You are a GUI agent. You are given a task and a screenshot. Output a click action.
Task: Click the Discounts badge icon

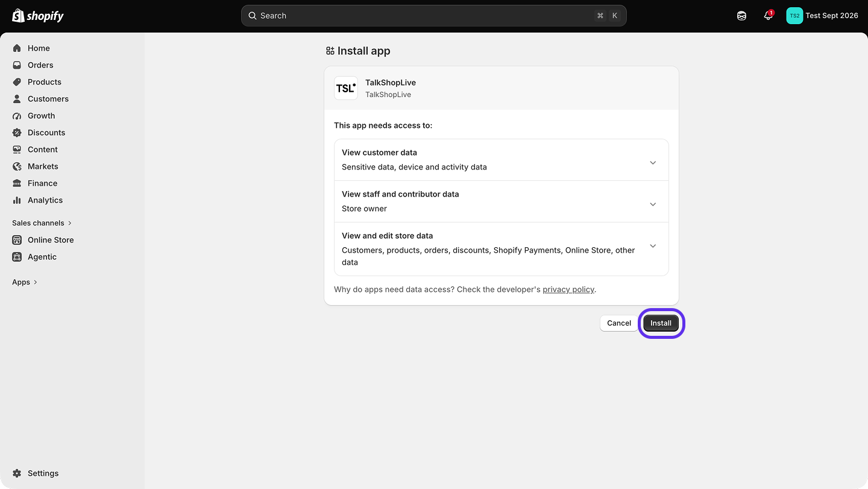point(17,133)
